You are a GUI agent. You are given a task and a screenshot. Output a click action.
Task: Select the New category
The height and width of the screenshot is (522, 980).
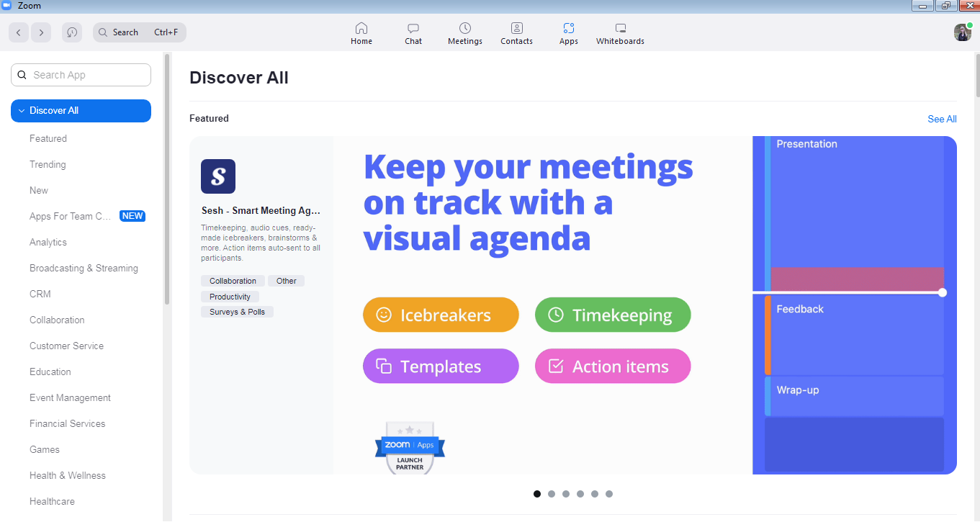(39, 190)
